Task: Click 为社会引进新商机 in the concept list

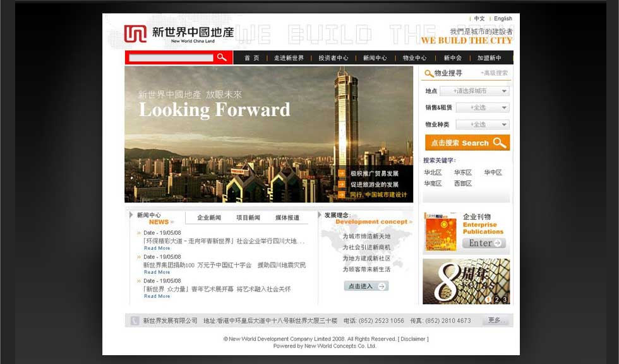Action: pos(366,247)
